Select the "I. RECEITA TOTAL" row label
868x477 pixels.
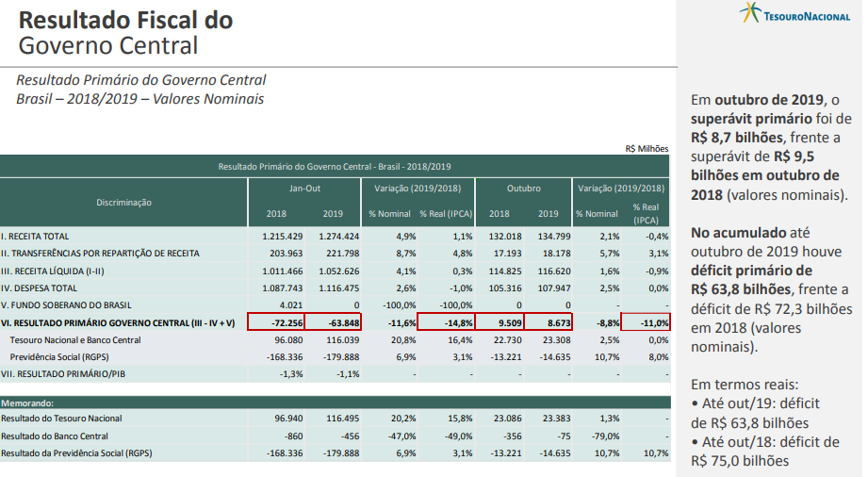pos(35,236)
